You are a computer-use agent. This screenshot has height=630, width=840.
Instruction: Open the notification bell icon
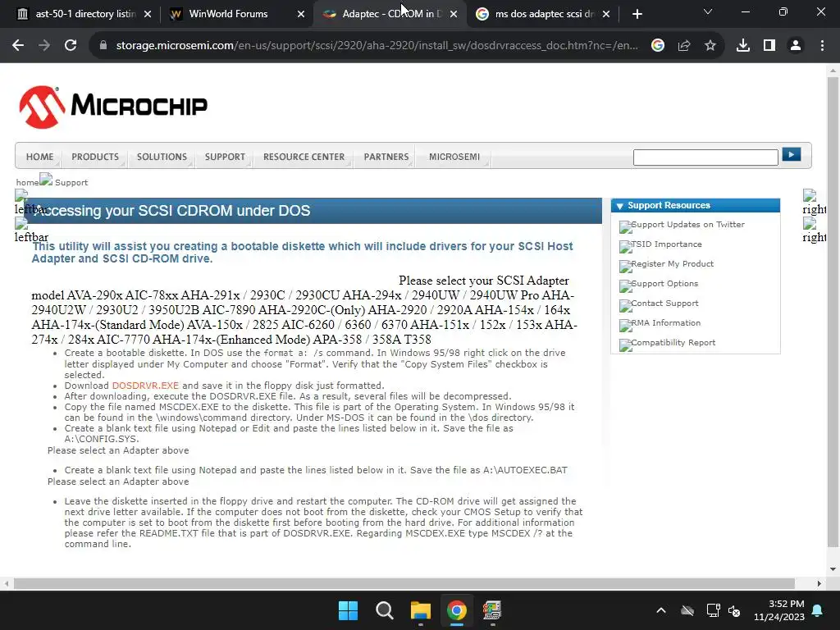pyautogui.click(x=818, y=610)
